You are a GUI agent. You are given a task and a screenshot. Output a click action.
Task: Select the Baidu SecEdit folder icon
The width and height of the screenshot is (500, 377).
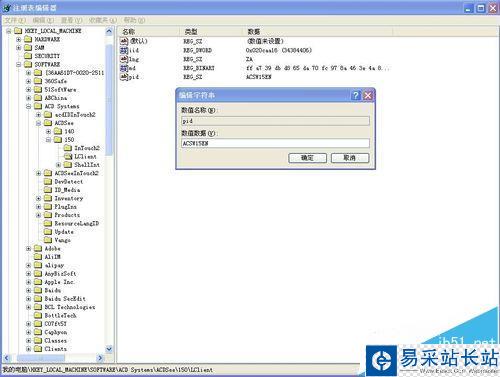tap(38, 299)
